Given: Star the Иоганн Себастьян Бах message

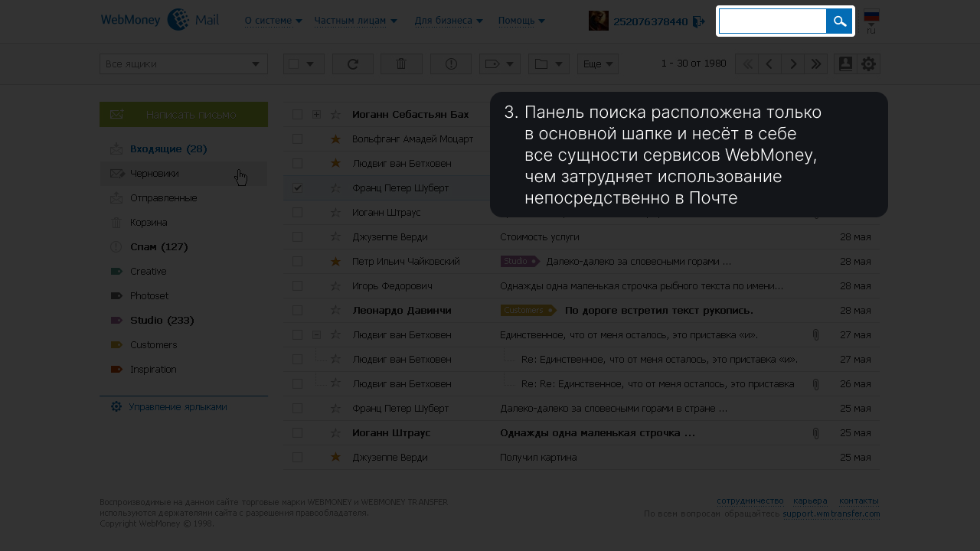Looking at the screenshot, I should [x=335, y=114].
